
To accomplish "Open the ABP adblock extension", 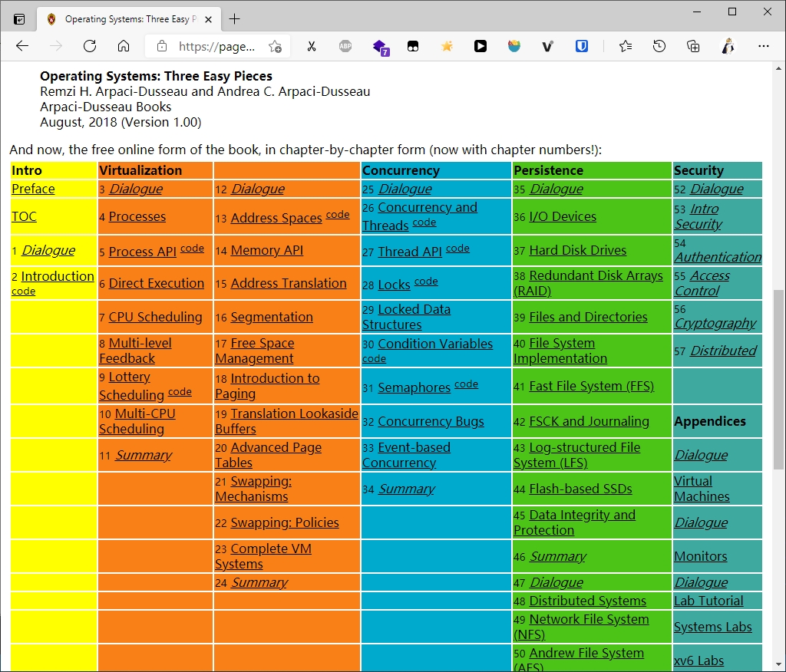I will click(x=345, y=46).
